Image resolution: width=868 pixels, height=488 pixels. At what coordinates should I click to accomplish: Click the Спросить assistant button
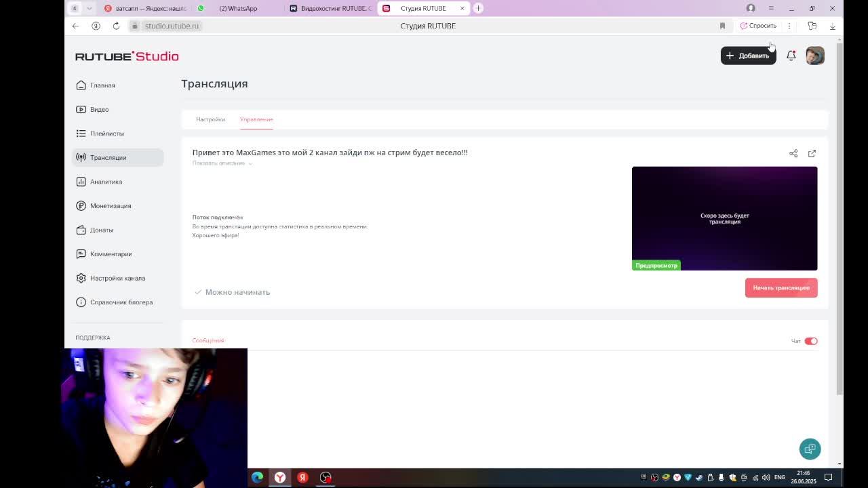[758, 26]
